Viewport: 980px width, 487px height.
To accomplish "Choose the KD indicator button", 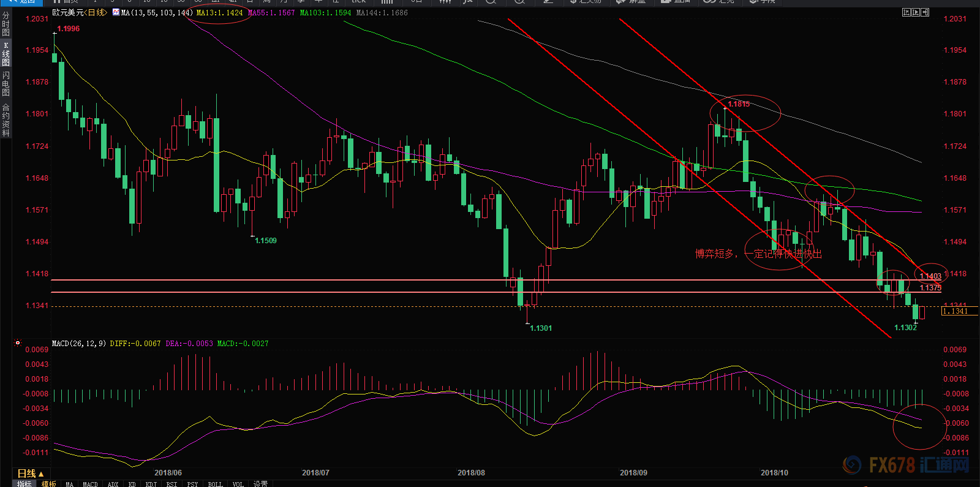I will click(x=132, y=484).
